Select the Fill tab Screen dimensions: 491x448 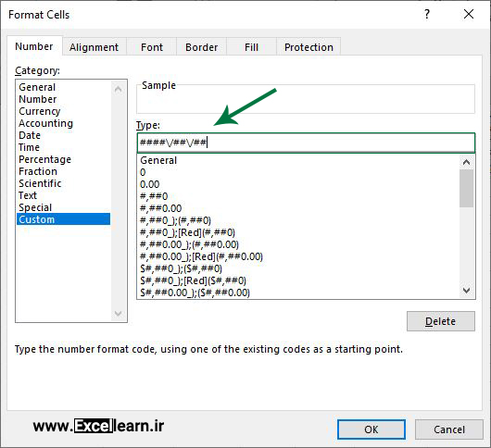pyautogui.click(x=251, y=47)
